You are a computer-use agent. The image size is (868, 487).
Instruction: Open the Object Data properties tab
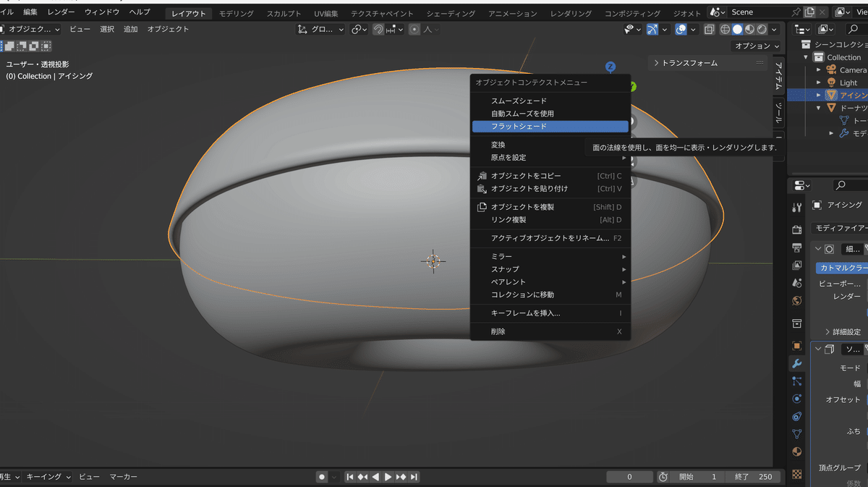tap(797, 434)
